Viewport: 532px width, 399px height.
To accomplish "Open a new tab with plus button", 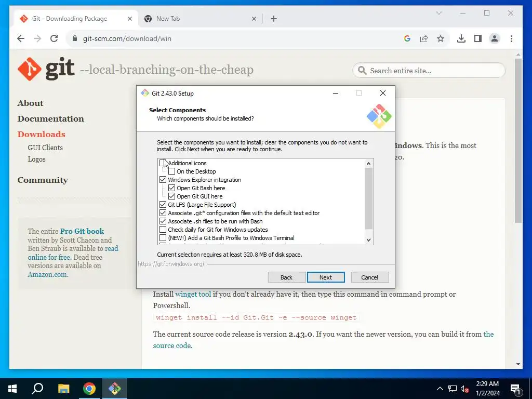I will click(x=274, y=19).
